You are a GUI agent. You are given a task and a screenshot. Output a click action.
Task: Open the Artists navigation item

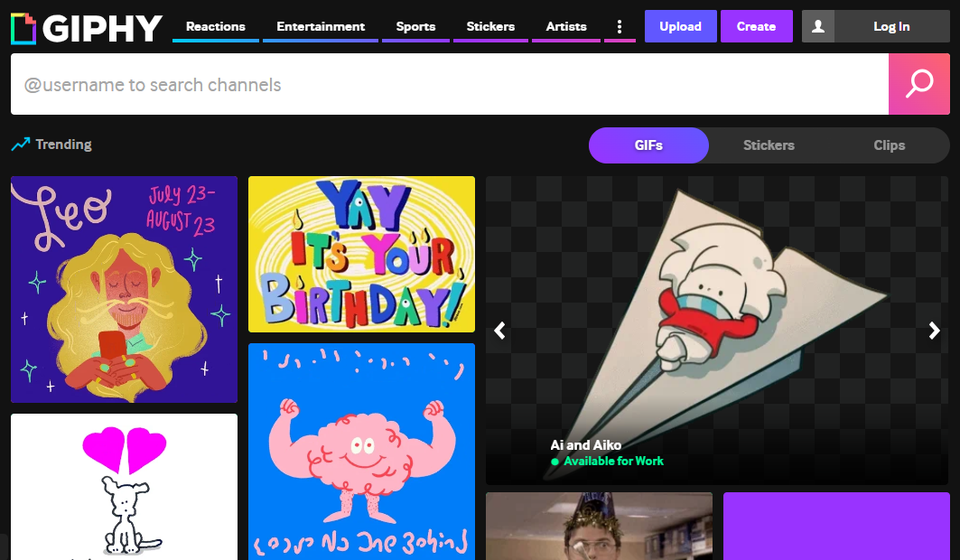(566, 27)
